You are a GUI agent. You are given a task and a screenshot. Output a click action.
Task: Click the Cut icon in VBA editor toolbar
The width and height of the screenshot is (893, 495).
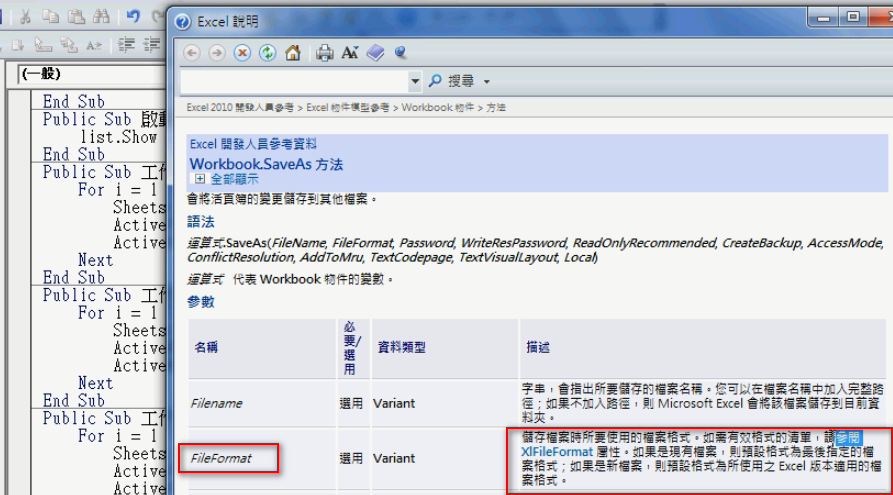click(x=25, y=17)
